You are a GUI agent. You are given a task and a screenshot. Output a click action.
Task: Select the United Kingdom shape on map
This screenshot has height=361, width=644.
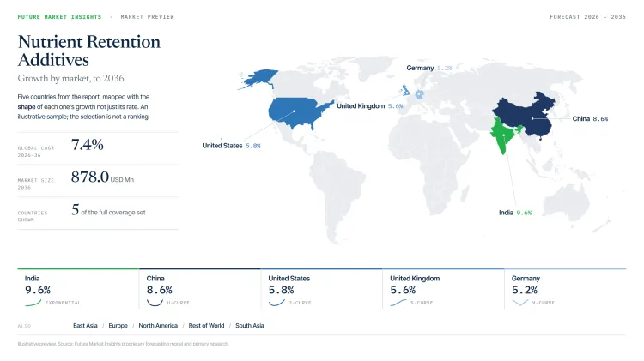pos(405,90)
